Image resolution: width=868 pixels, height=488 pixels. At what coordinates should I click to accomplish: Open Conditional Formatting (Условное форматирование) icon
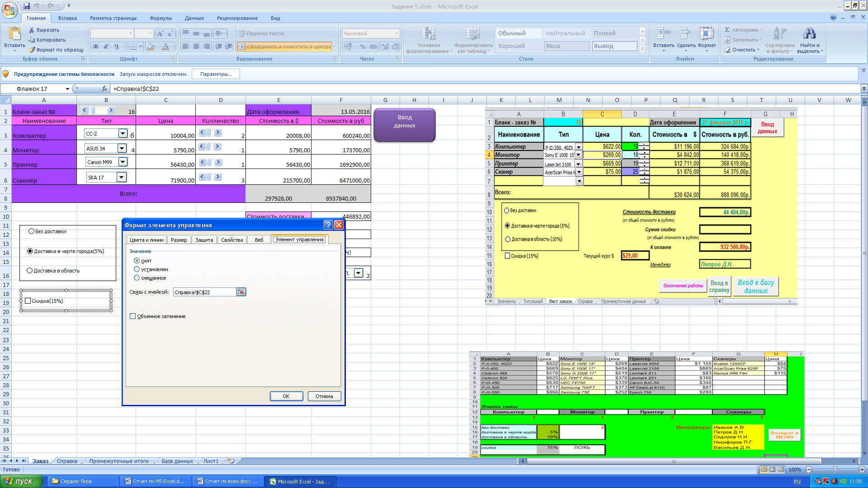tap(429, 34)
